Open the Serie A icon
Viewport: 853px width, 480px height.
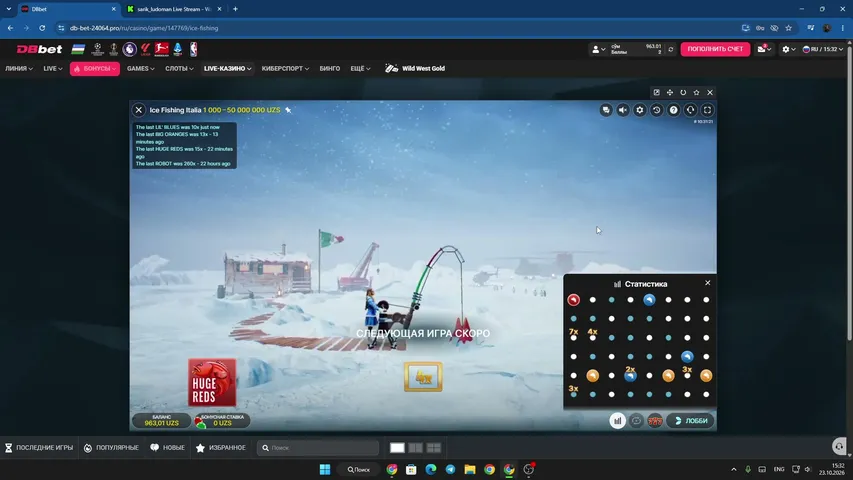[178, 49]
